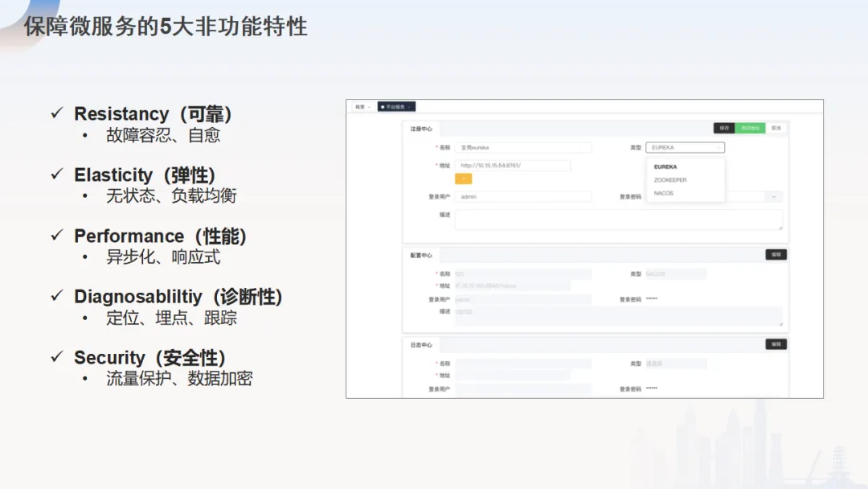Click the 流量保护、数据加密 bullet text
868x489 pixels.
coord(179,379)
